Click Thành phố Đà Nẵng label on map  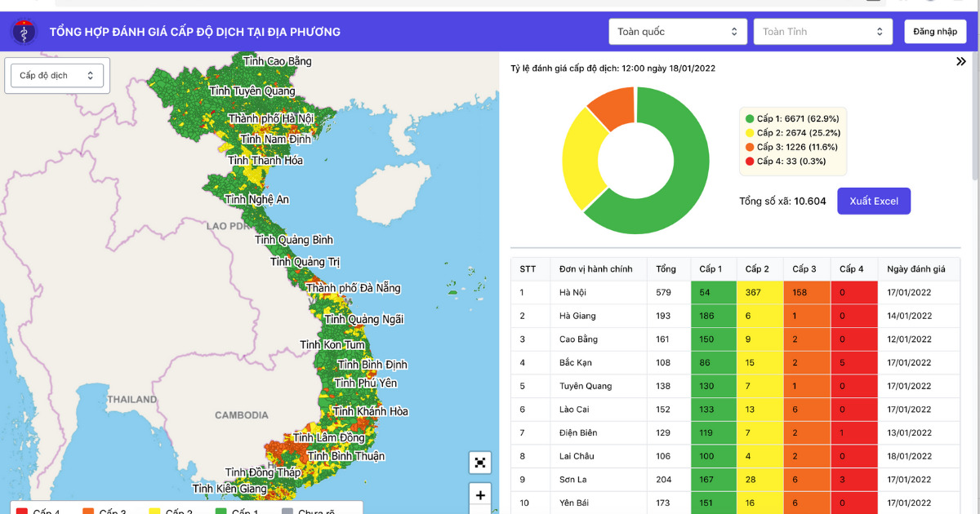[354, 288]
